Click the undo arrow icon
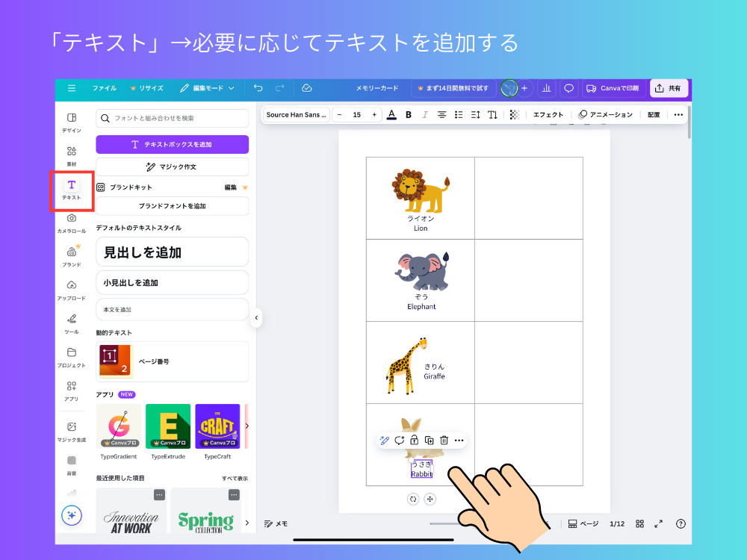The height and width of the screenshot is (560, 747). pos(258,87)
